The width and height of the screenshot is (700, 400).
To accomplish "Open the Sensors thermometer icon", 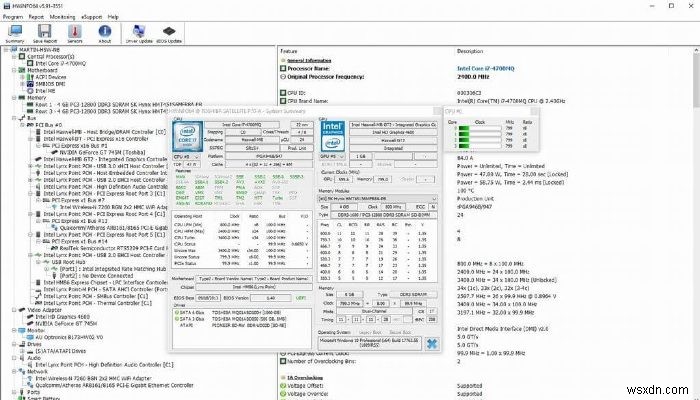I will tap(75, 33).
